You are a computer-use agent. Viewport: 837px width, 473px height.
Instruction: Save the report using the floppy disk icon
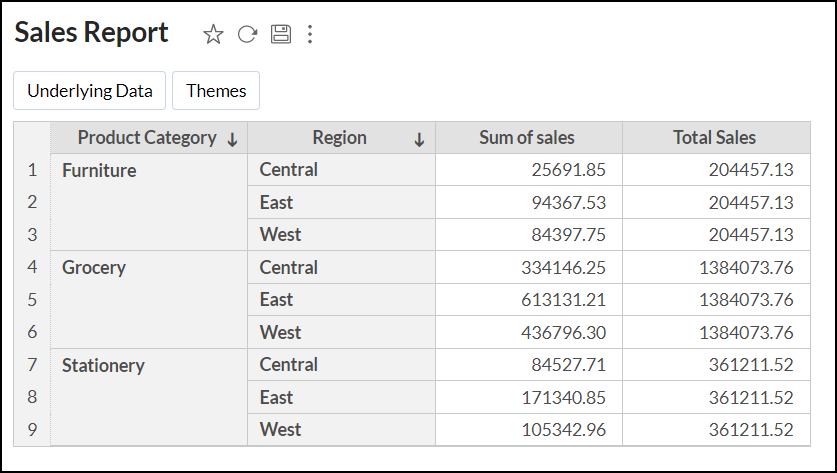280,35
